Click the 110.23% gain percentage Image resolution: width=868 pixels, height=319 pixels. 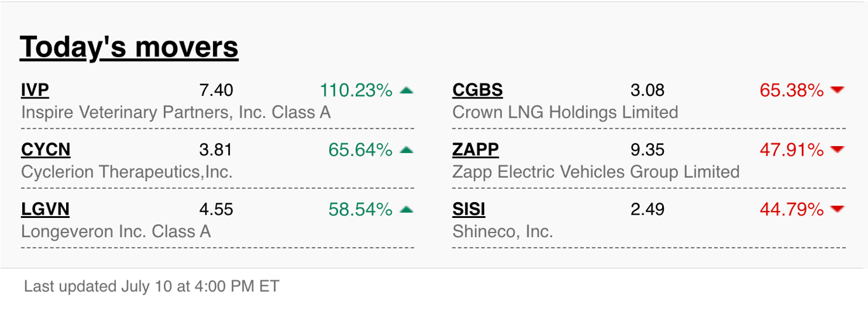[356, 90]
